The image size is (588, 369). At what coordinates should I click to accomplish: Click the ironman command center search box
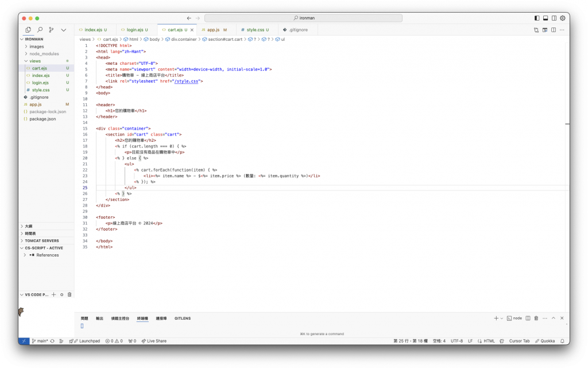coord(303,18)
